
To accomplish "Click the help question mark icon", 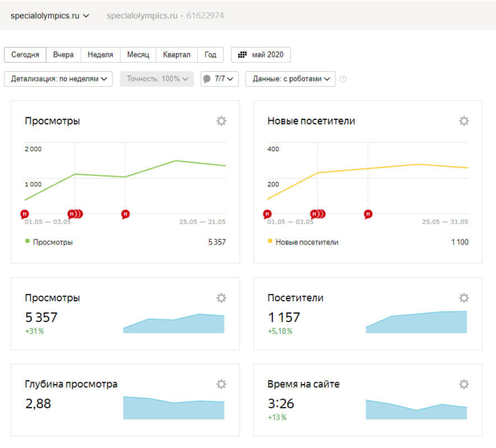I will pos(343,79).
